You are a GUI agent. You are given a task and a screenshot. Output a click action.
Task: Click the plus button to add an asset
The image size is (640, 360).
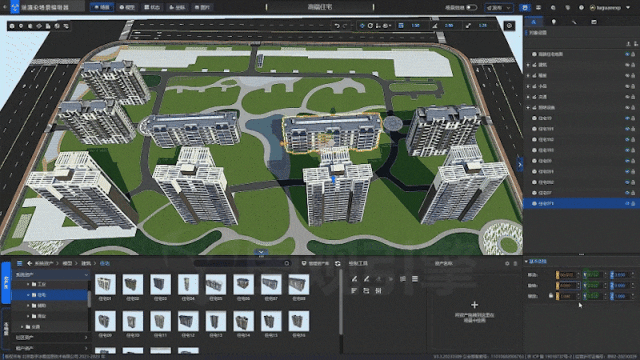point(474,305)
